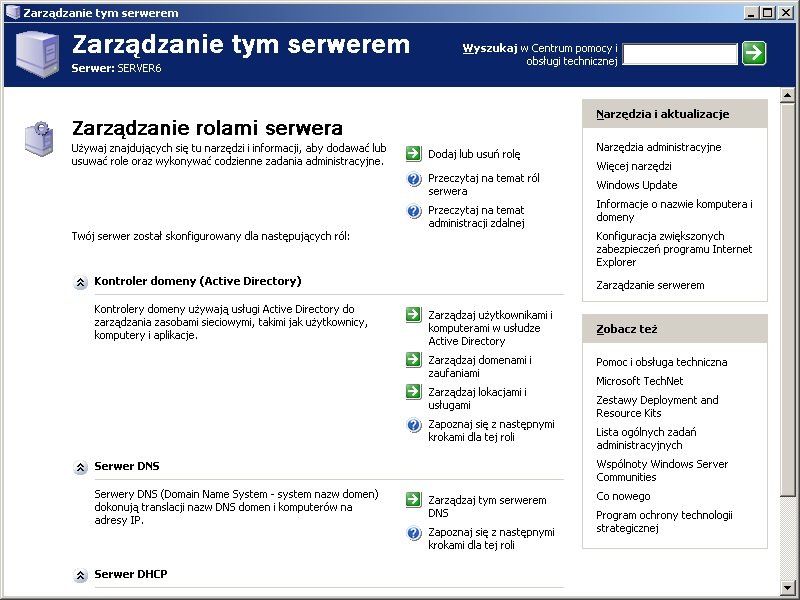
Task: Click the Serwer: SERVER6 label
Action: point(116,68)
